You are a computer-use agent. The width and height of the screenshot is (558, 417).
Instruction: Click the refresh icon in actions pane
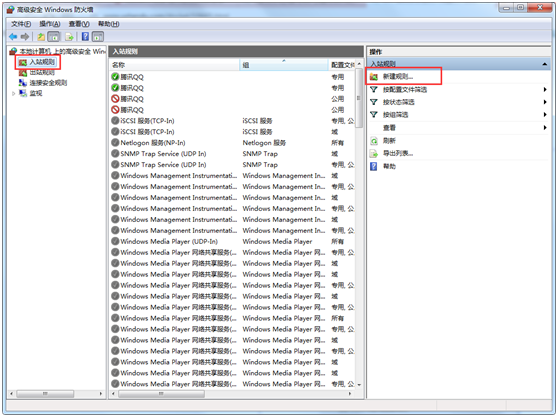(374, 141)
